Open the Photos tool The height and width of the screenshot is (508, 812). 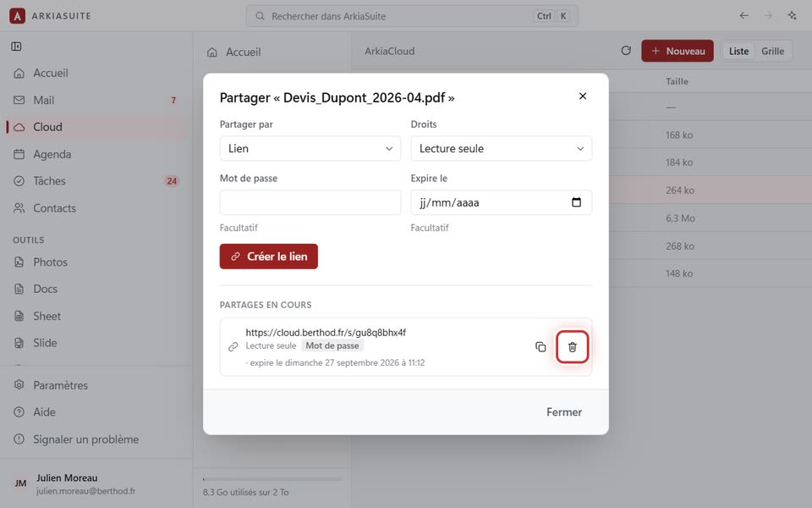pyautogui.click(x=96, y=262)
